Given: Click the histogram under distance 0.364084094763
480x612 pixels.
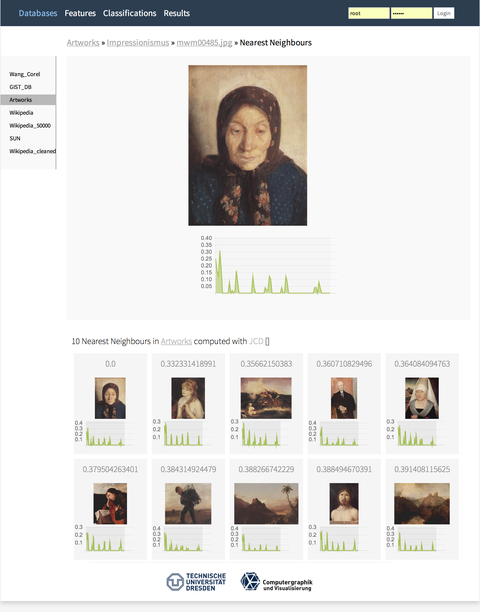Looking at the screenshot, I should click(416, 434).
